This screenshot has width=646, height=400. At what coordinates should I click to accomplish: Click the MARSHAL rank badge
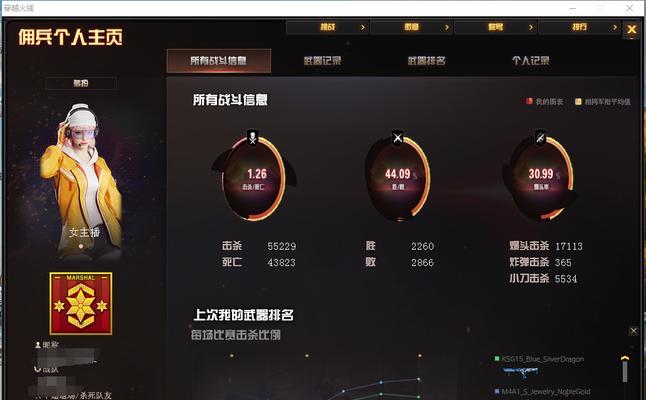click(81, 303)
